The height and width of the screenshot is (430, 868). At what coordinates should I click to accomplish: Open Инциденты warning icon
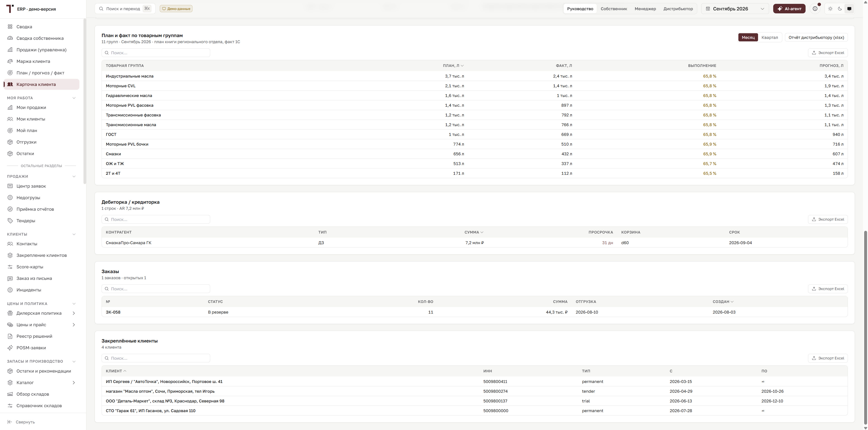[x=10, y=290]
